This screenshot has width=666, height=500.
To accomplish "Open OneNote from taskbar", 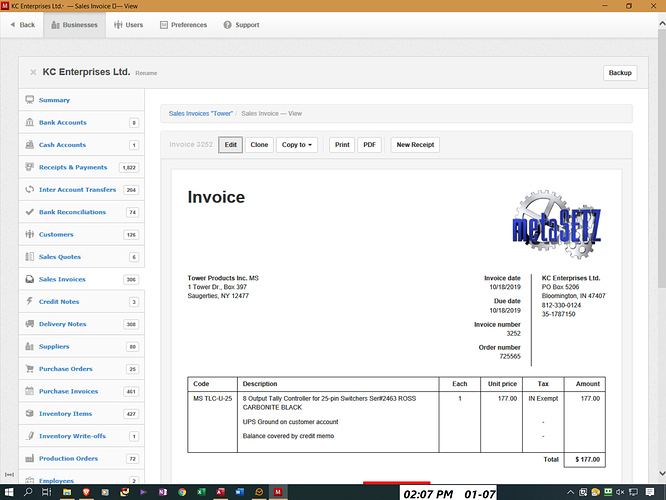I will pos(163,492).
